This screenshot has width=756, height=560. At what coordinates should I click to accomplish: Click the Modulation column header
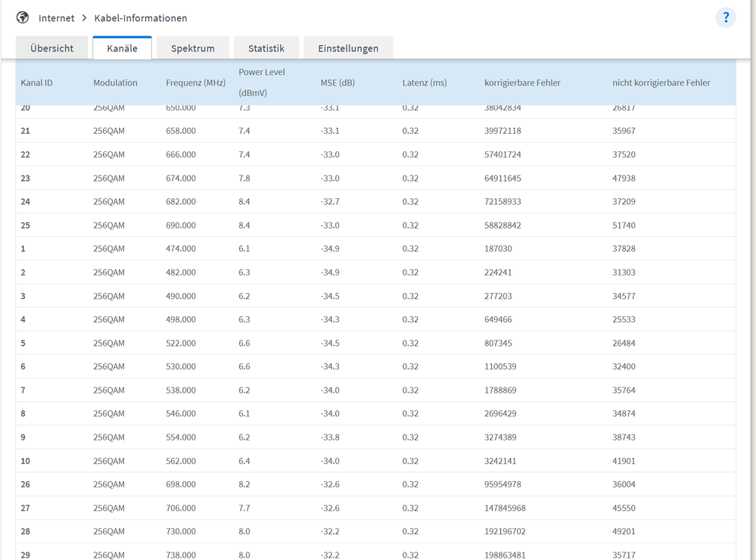(115, 82)
